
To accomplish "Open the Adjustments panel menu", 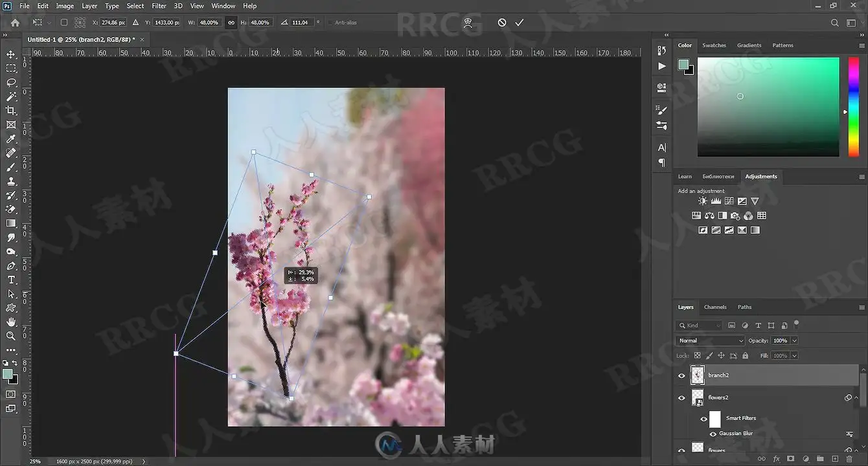I will coord(862,177).
